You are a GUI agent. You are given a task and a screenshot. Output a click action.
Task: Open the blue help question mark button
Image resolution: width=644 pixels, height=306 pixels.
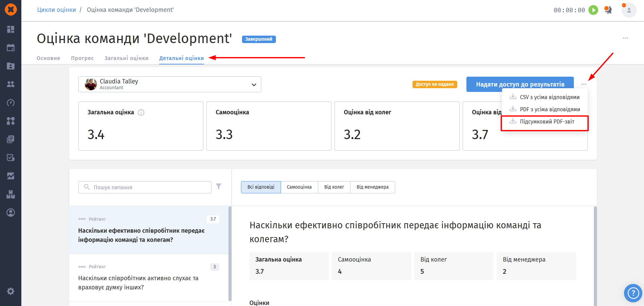(x=633, y=293)
